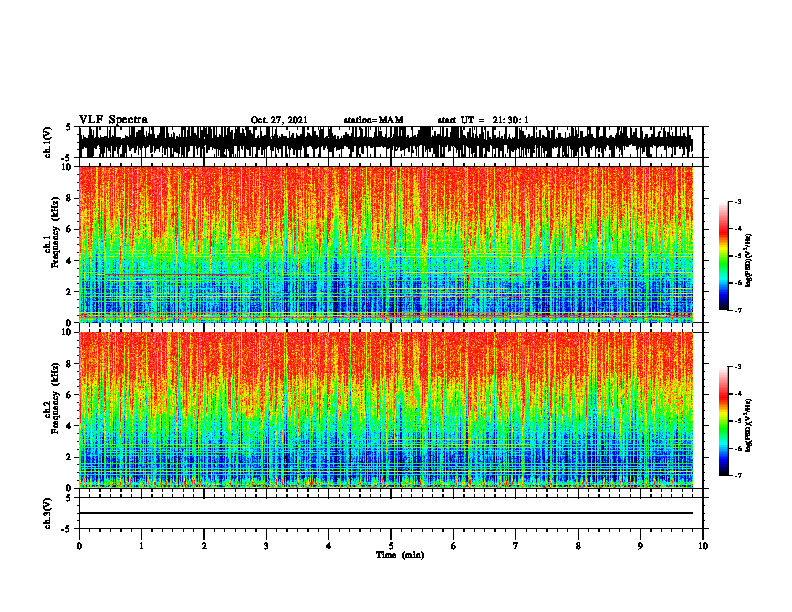Click the "5" tick on ch.1(V) axis
Viewport: 792px width, 612px height.
point(68,127)
